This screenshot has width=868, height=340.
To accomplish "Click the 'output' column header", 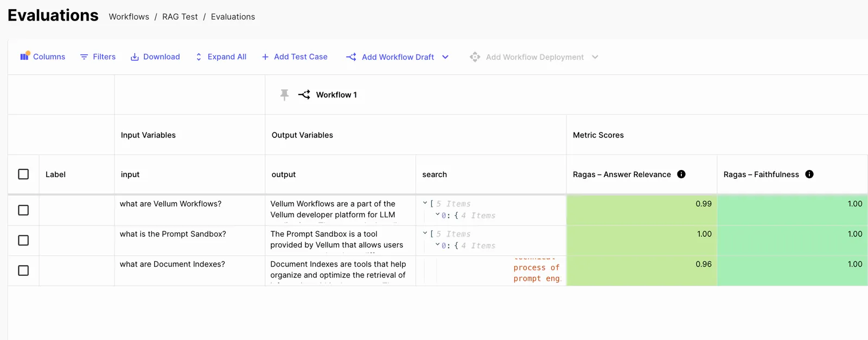I will tap(340, 174).
